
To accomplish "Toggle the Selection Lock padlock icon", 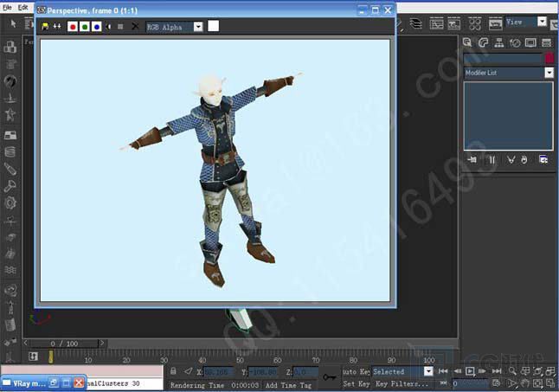I will 173,371.
